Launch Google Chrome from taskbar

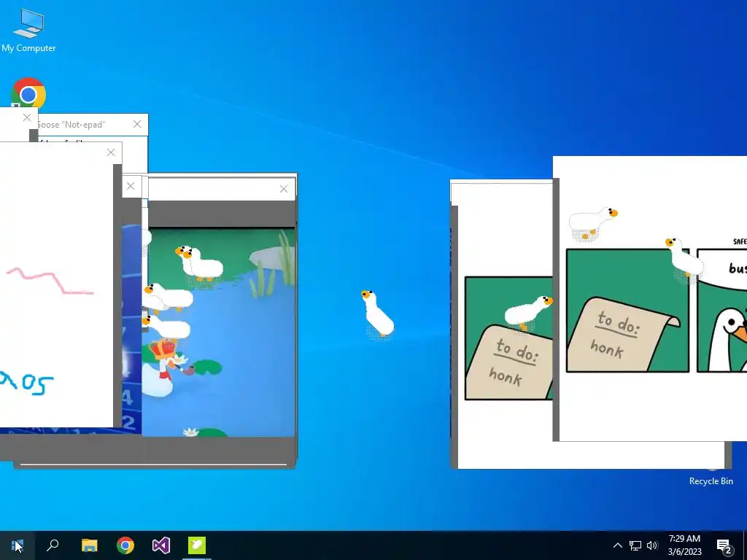pos(125,545)
